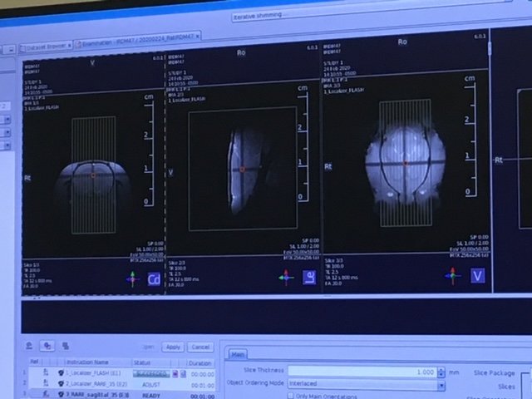532x399 pixels.
Task: Switch to the Dataset Browser tab
Action: coord(46,47)
